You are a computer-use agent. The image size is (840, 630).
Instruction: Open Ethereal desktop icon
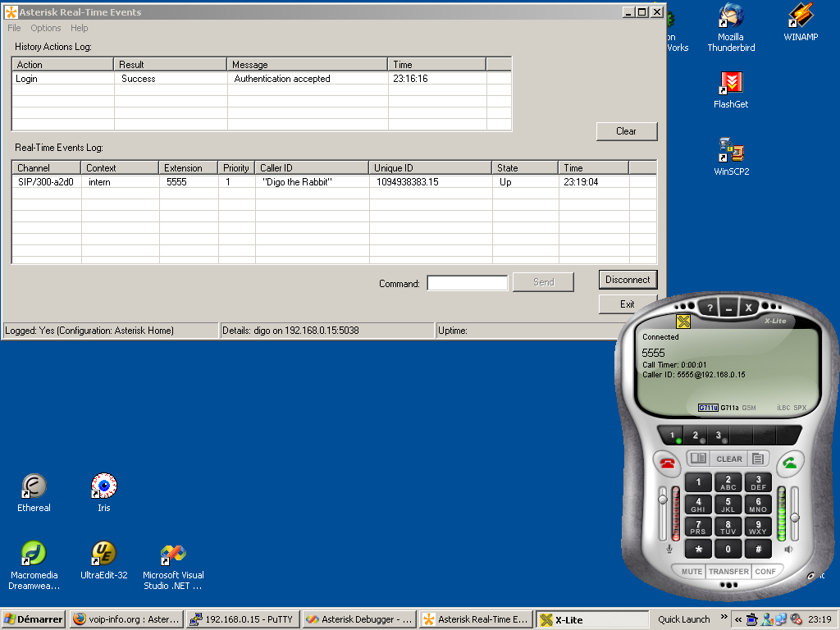click(34, 493)
